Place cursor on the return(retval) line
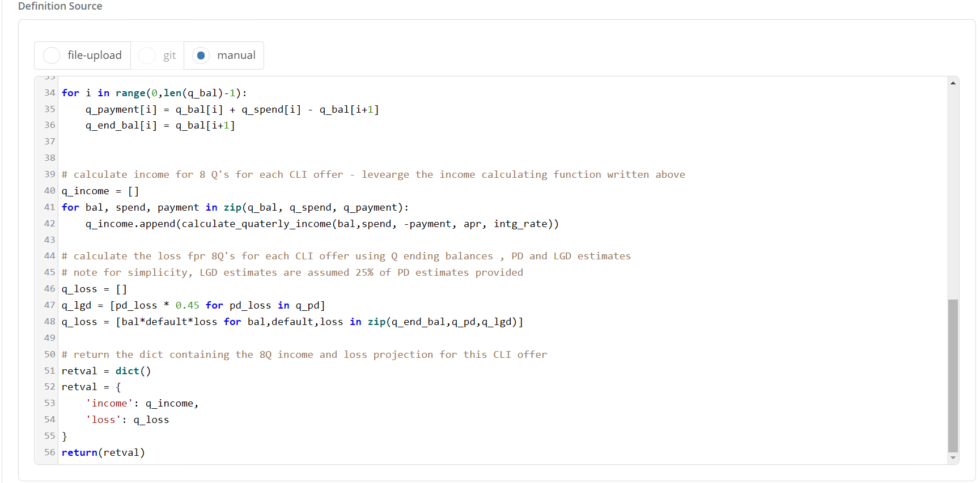Screen dimensions: 980x483 click(x=103, y=452)
